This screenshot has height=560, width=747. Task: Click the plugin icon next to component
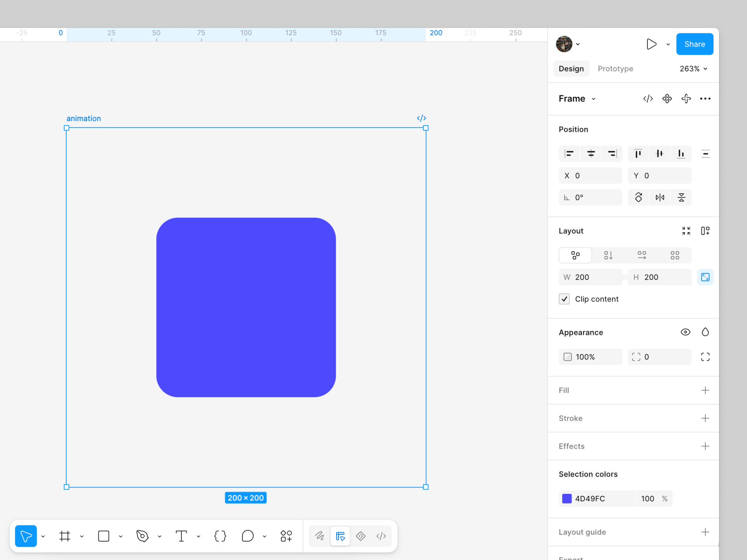tap(686, 99)
